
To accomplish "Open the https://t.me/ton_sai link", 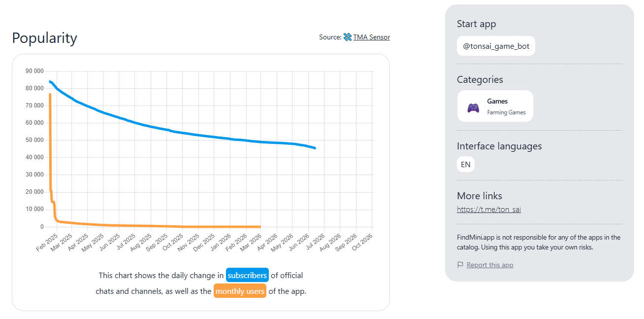I will [x=489, y=210].
